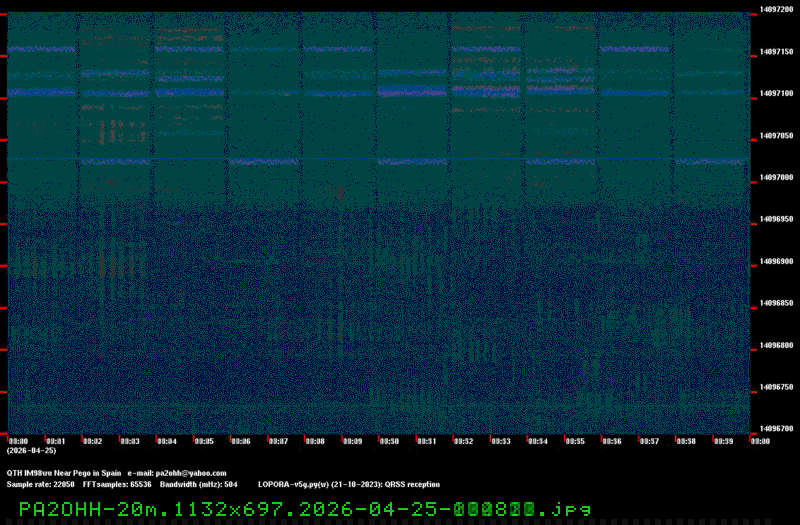Image resolution: width=800 pixels, height=525 pixels.
Task: Select the 14096750 frequency label
Action: (x=777, y=387)
